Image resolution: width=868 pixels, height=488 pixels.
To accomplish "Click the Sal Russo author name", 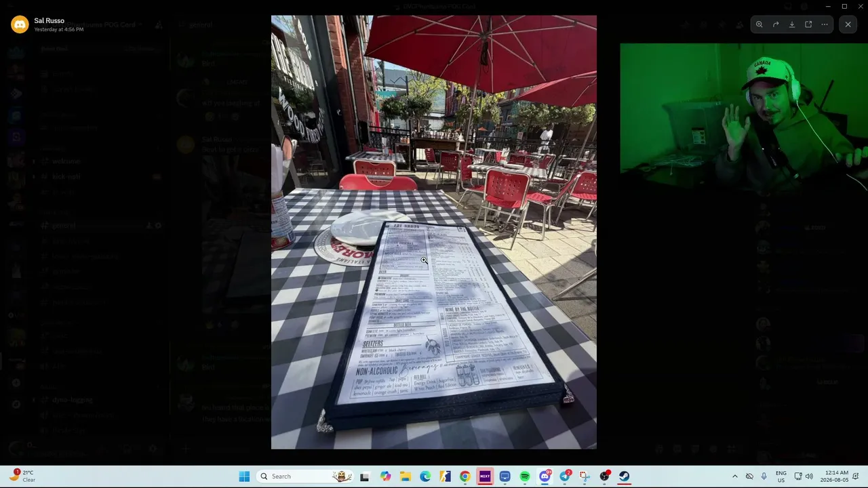I will [x=50, y=20].
